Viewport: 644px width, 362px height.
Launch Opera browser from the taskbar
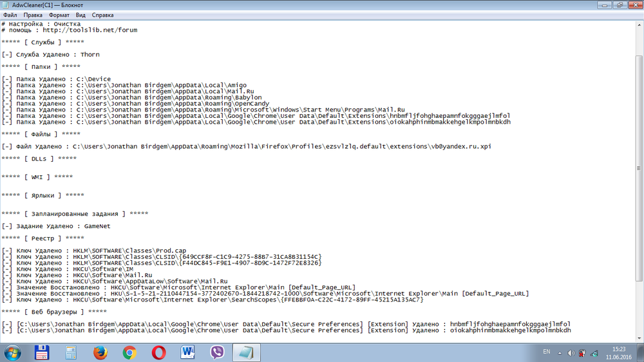158,353
